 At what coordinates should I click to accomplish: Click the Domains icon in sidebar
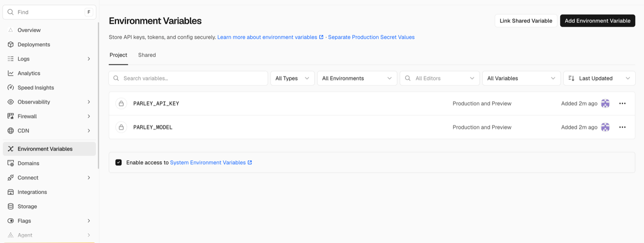coord(11,163)
